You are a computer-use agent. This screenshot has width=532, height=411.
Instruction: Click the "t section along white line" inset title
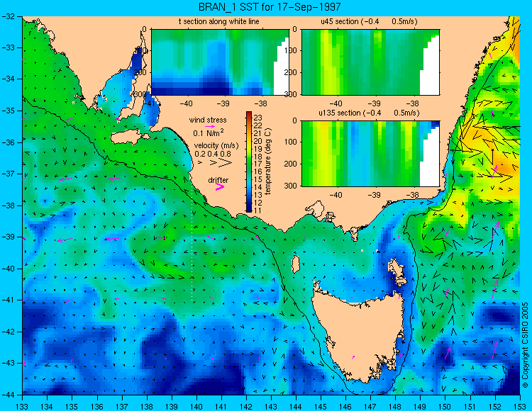219,21
